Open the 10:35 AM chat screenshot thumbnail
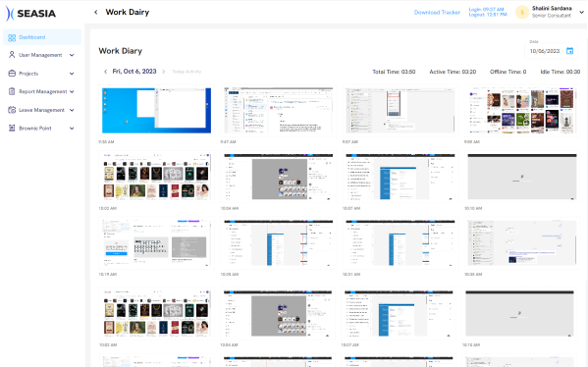The width and height of the screenshot is (588, 367). (x=522, y=243)
